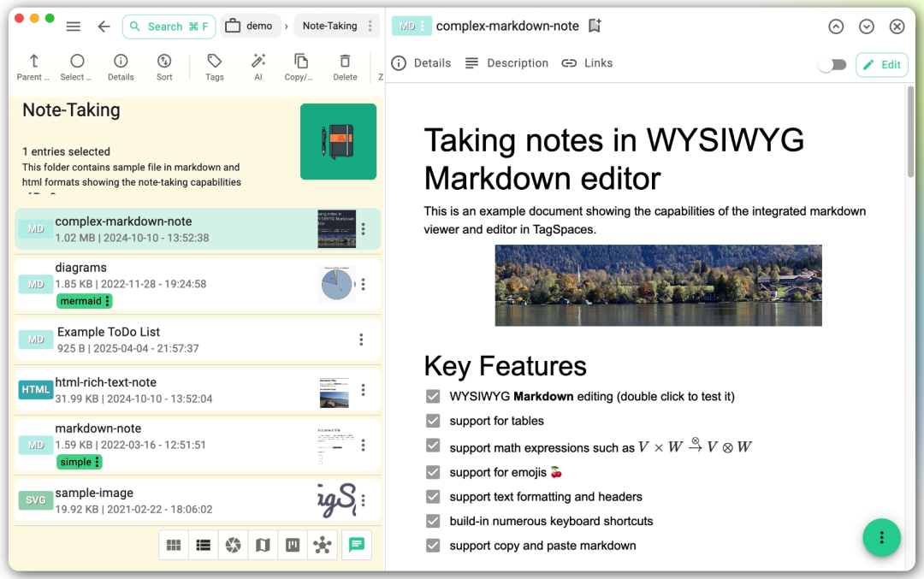Screen dimensions: 924x579
Task: Bookmark the complex-markdown-note file
Action: click(x=595, y=26)
